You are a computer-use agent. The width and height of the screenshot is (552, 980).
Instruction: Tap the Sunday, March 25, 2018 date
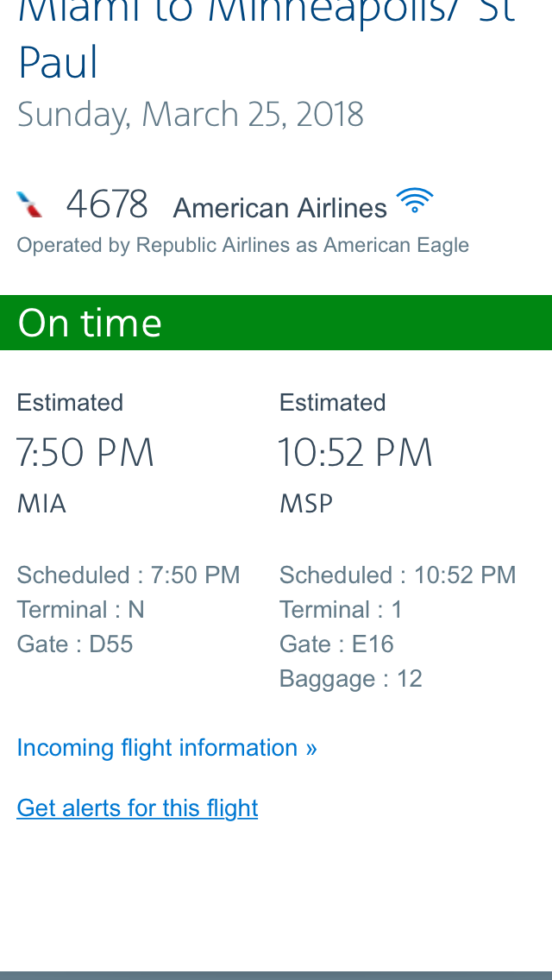pos(191,115)
